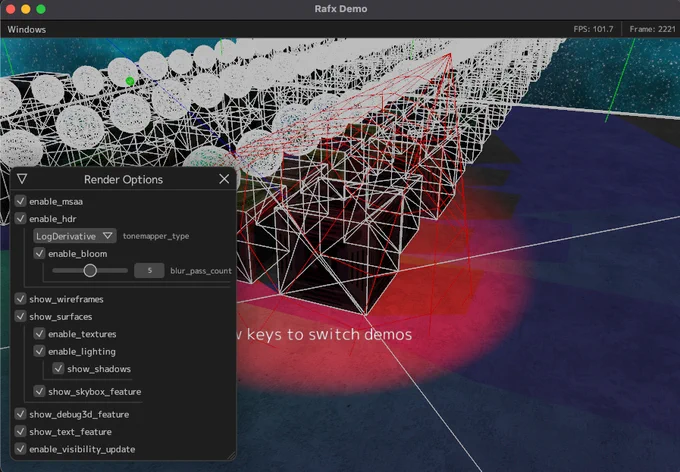Disable the enable_textures checkbox
Viewport: 680px width, 472px height.
coord(39,333)
